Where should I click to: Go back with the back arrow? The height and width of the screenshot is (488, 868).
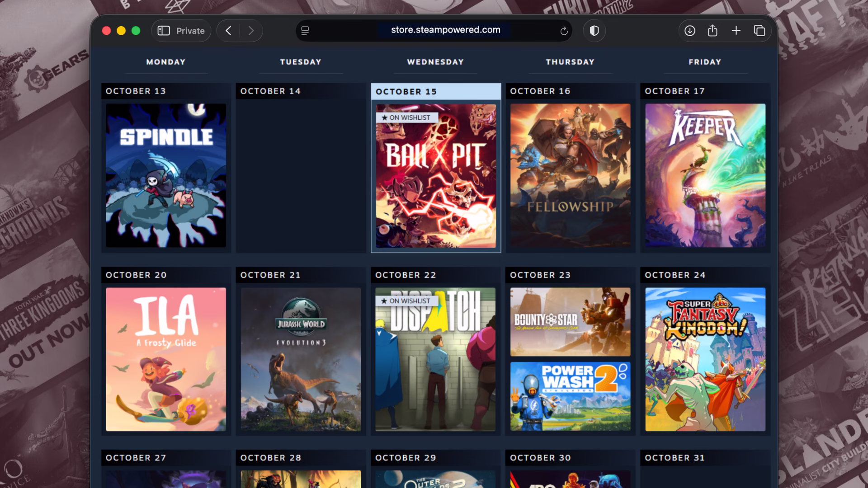(x=229, y=31)
